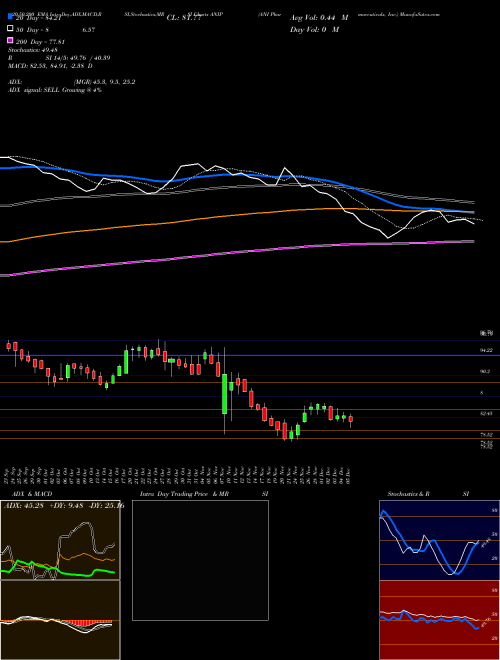The image size is (500, 660).
Task: Click the magenta 200 Day legend swatch
Action: [10, 40]
